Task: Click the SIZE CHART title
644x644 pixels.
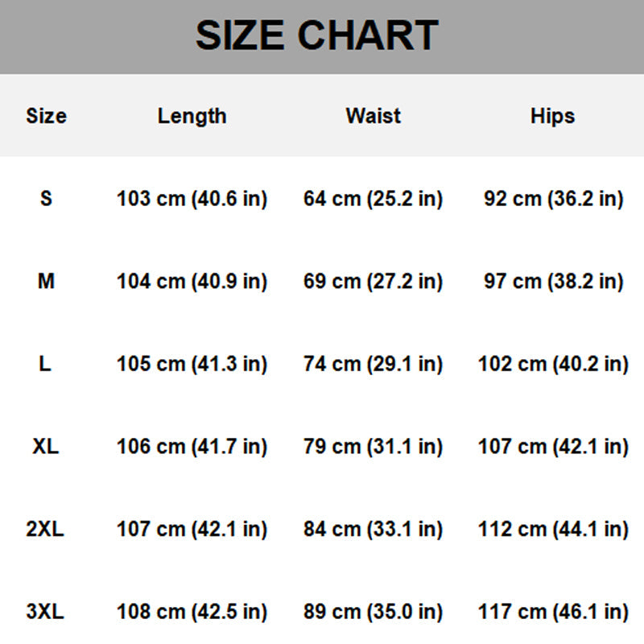Action: tap(316, 36)
